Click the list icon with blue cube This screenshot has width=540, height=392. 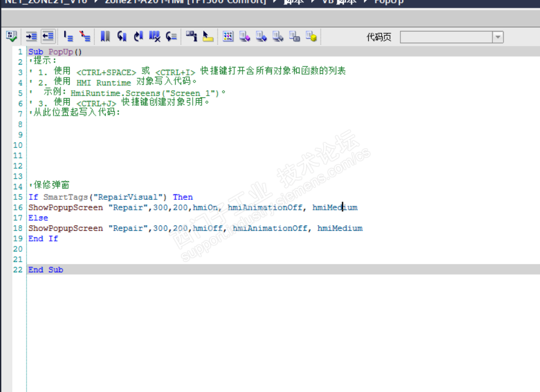pos(261,36)
